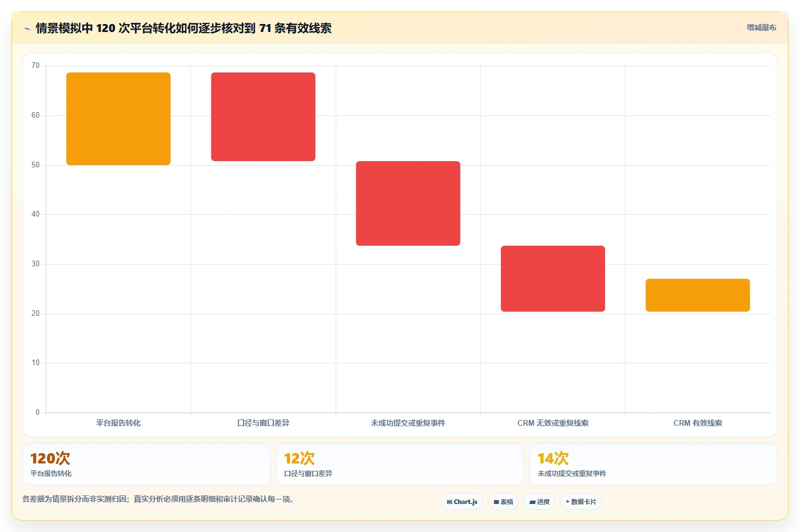
Task: Select the orange 平台报告转化 bar
Action: 118,119
